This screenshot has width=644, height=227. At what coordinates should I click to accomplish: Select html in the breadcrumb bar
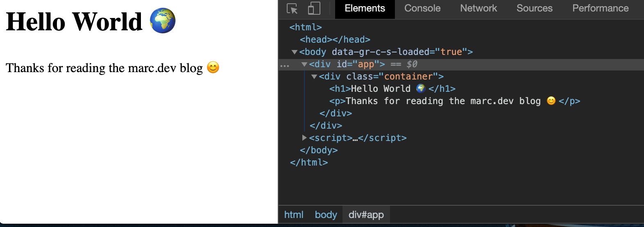tap(294, 215)
